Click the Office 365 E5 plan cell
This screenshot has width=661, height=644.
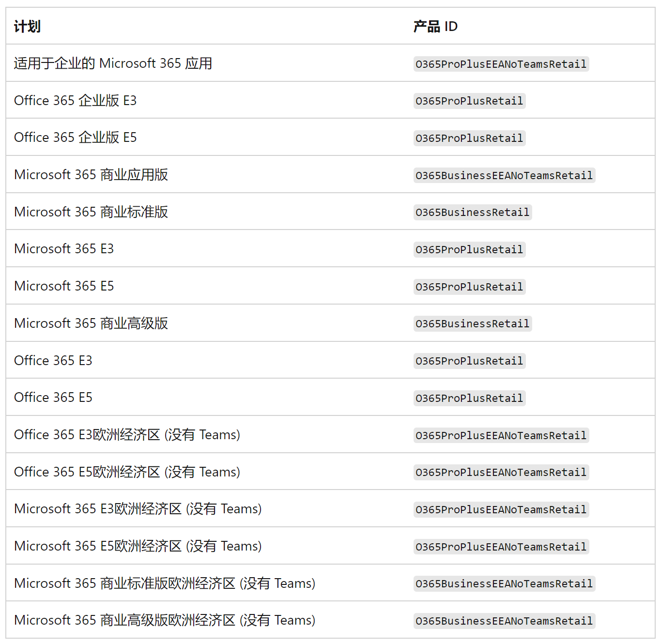(53, 398)
